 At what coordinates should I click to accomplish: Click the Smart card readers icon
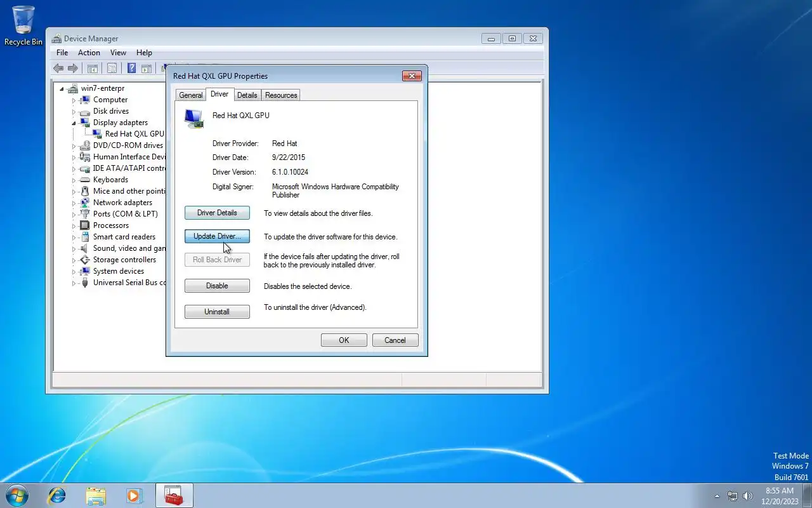coord(85,237)
